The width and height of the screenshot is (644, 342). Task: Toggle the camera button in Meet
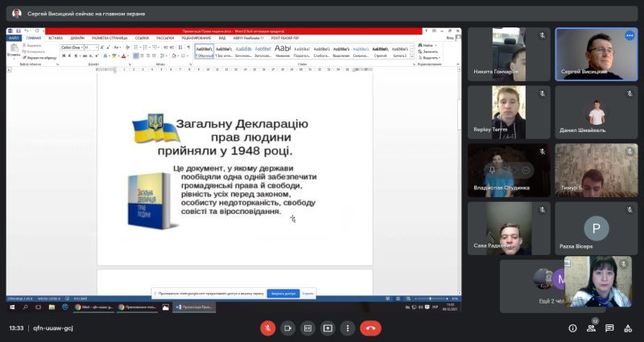(288, 328)
